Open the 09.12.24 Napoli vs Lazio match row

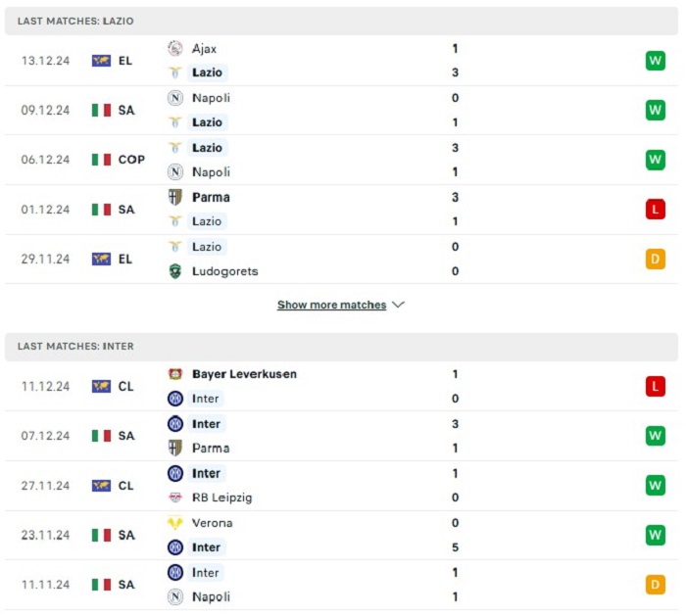click(341, 110)
